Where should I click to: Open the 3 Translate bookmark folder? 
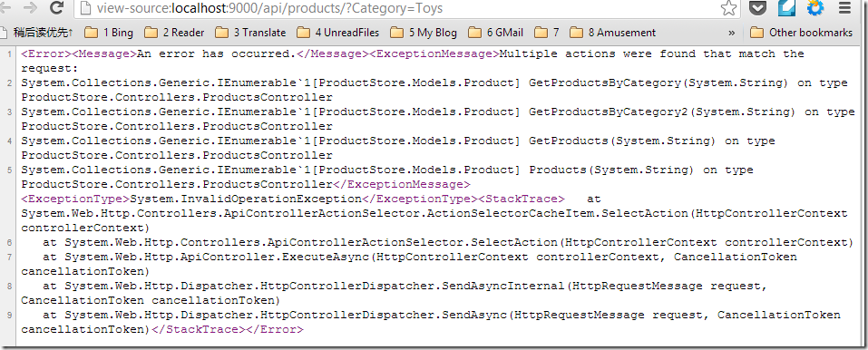pos(250,33)
